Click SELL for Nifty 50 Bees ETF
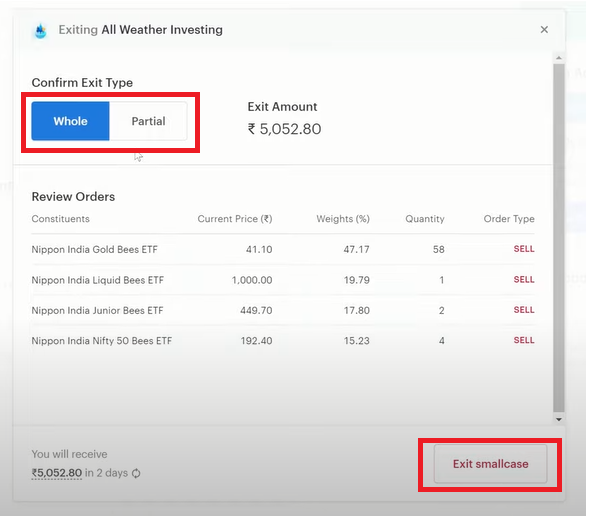The image size is (600, 523). coord(524,340)
